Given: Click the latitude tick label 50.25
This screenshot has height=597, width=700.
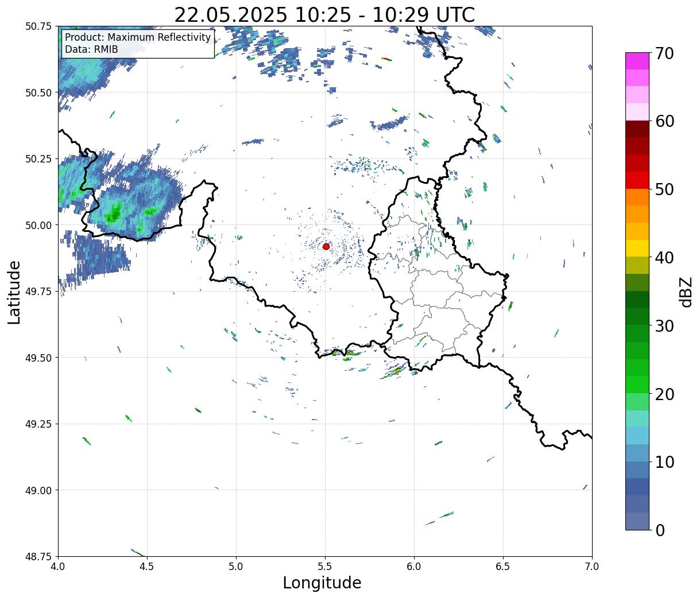Looking at the screenshot, I should (x=38, y=159).
